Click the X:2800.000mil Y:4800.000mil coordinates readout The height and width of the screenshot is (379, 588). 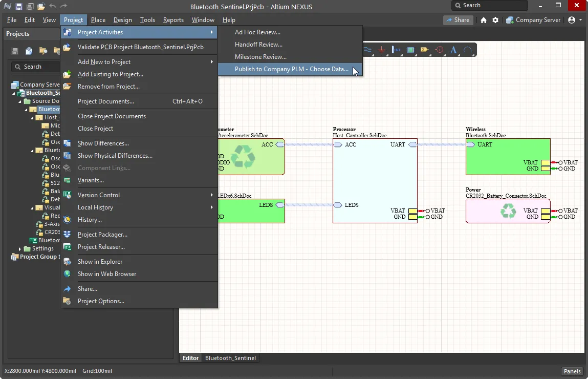[x=40, y=371]
